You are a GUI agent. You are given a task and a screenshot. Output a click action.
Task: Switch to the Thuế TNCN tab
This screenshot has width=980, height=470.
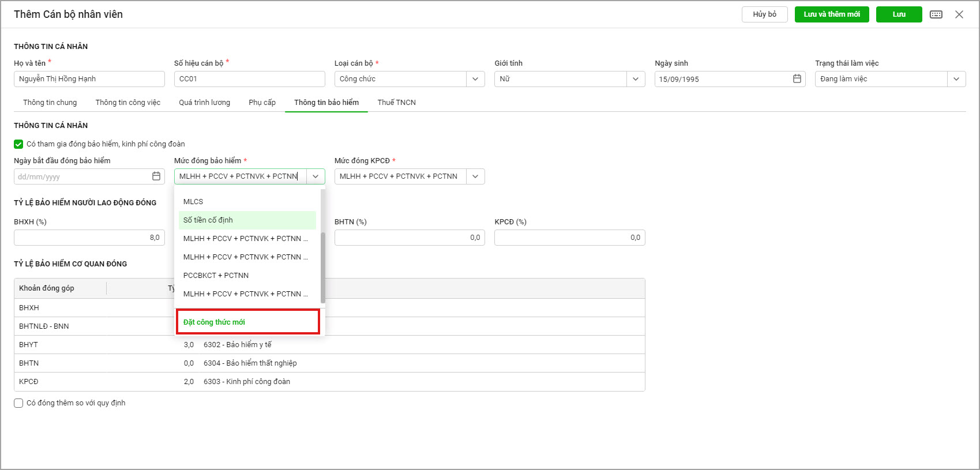396,103
